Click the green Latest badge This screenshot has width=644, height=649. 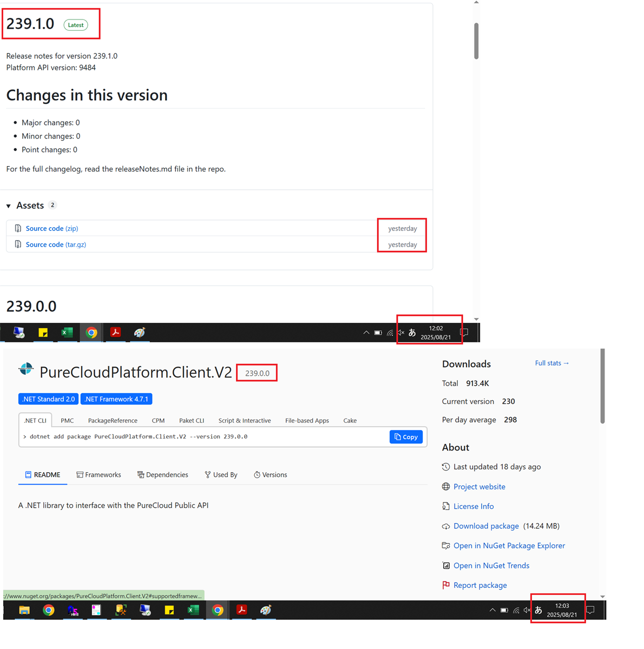tap(76, 25)
